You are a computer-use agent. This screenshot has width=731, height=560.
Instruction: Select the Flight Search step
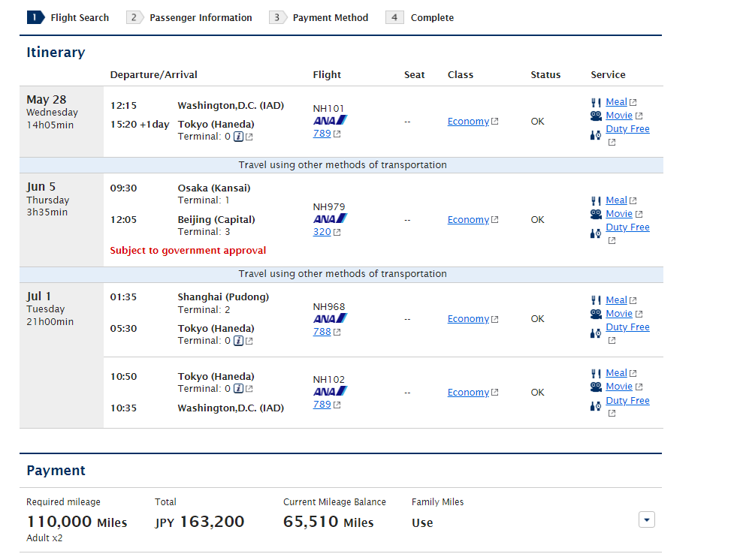79,17
